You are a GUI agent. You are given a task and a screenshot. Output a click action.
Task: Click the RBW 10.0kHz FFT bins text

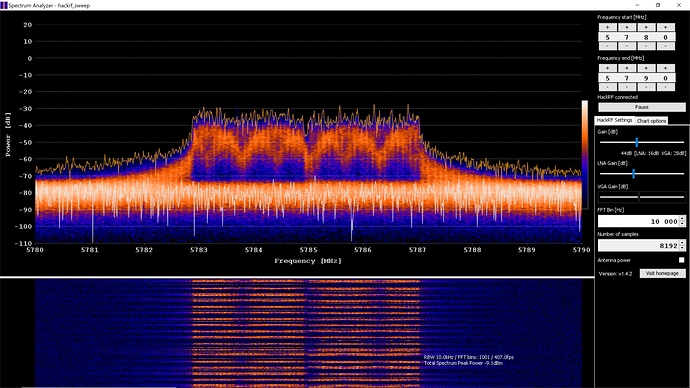pos(469,357)
